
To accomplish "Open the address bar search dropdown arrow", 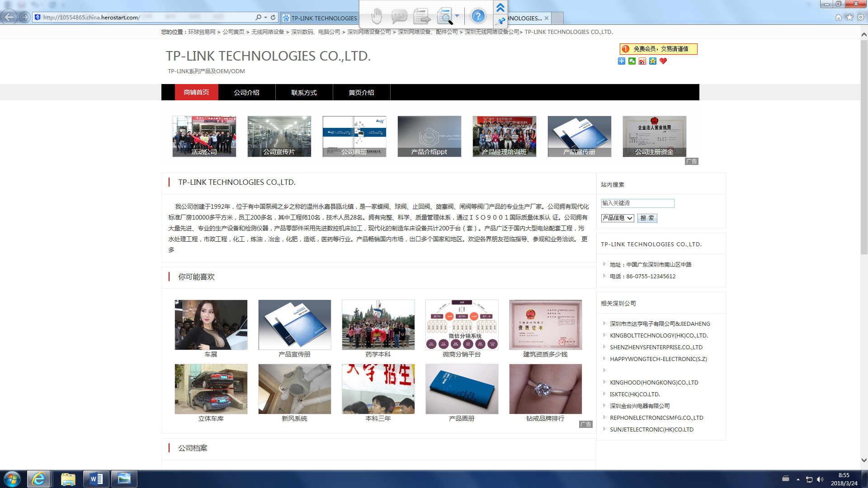I will pyautogui.click(x=265, y=18).
